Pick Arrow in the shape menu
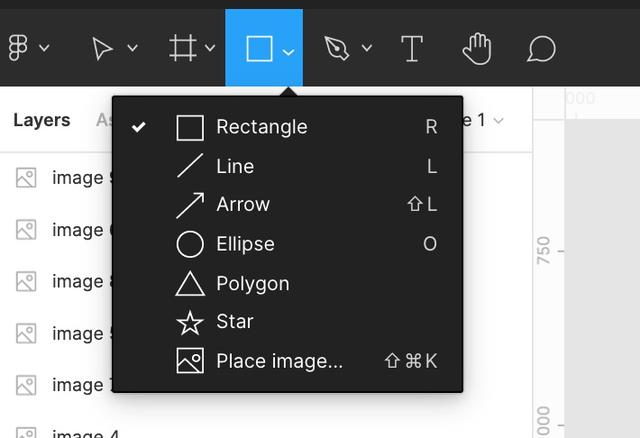The width and height of the screenshot is (640, 438). click(243, 204)
